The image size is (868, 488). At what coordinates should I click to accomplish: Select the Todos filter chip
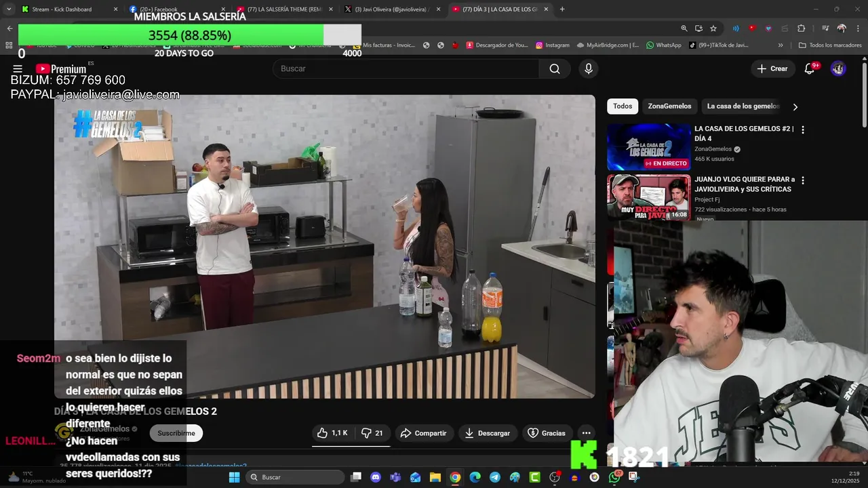(623, 106)
